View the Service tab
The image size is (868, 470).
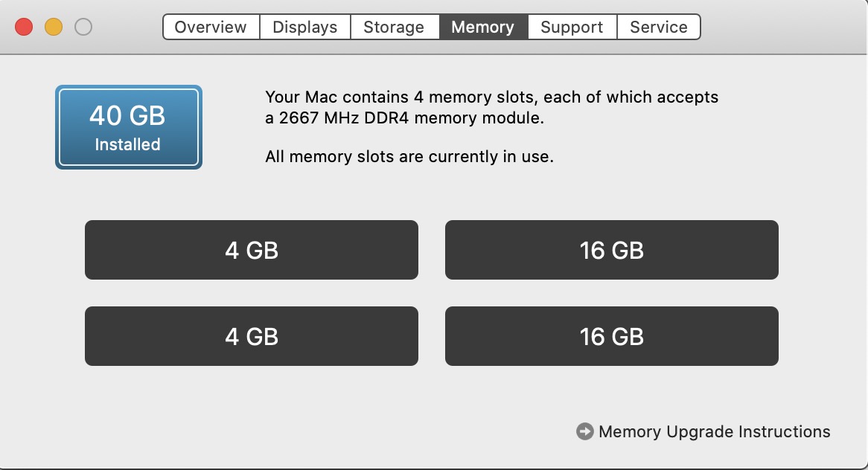(x=658, y=28)
